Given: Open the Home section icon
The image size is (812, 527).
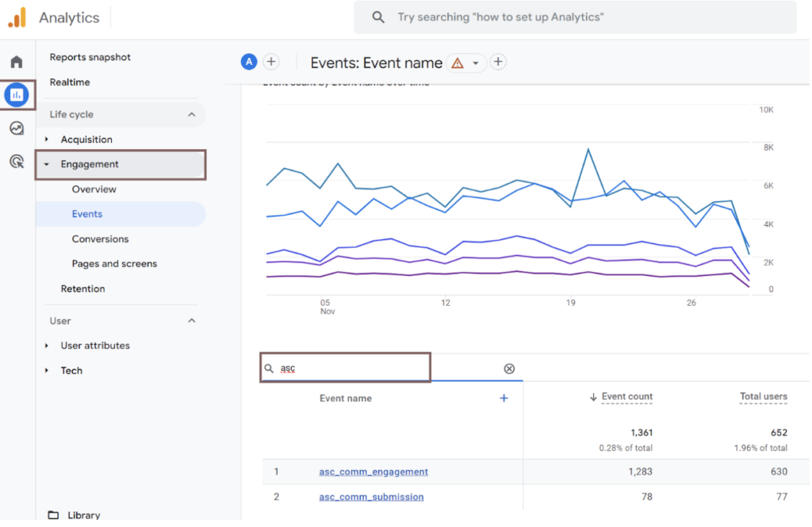Looking at the screenshot, I should pos(17,62).
